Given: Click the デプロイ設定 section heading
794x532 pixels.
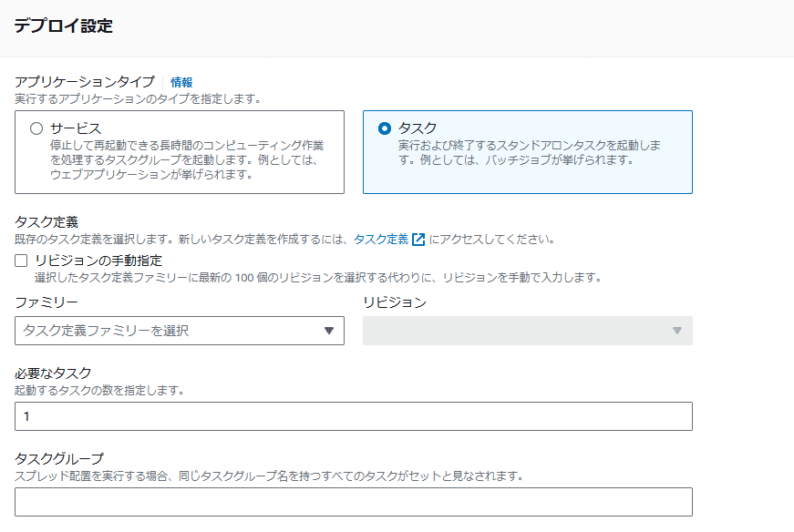Looking at the screenshot, I should [x=63, y=26].
